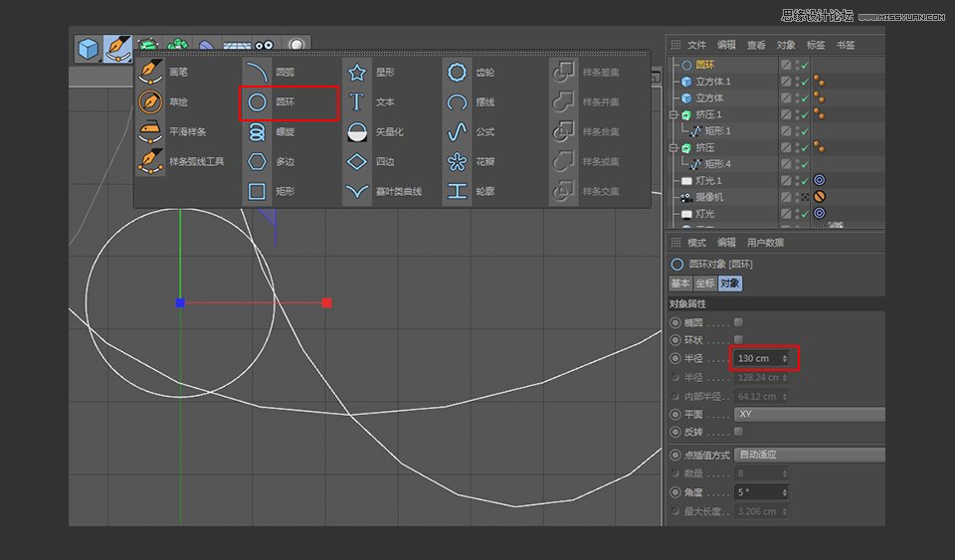Open the 标签 tags menu

coord(816,45)
